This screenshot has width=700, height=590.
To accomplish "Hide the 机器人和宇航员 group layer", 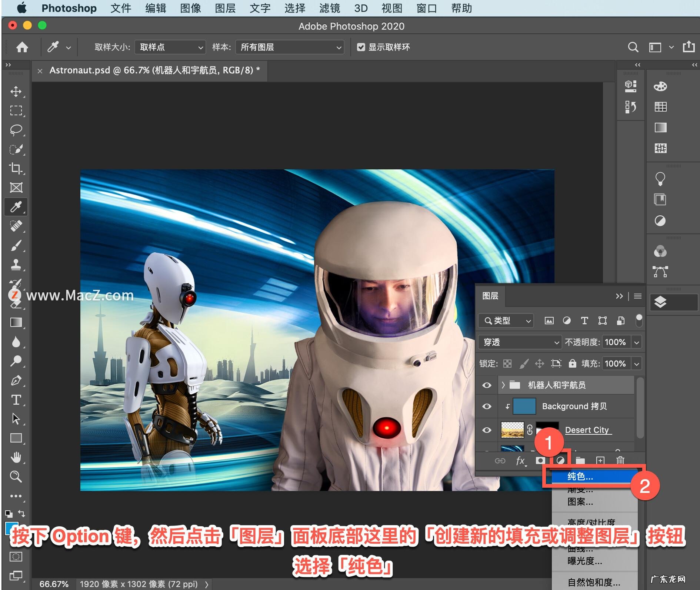I will [x=487, y=385].
